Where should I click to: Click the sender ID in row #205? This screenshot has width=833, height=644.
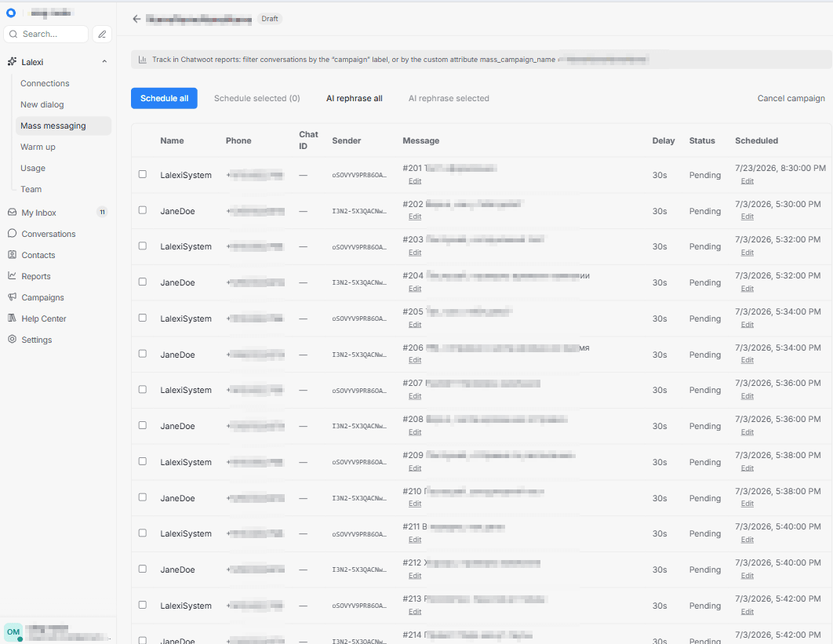(x=359, y=318)
